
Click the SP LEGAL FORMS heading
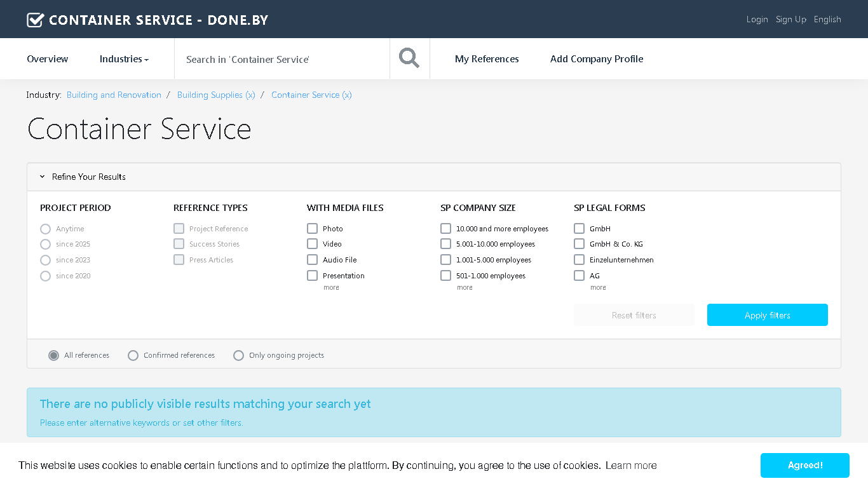tap(609, 208)
